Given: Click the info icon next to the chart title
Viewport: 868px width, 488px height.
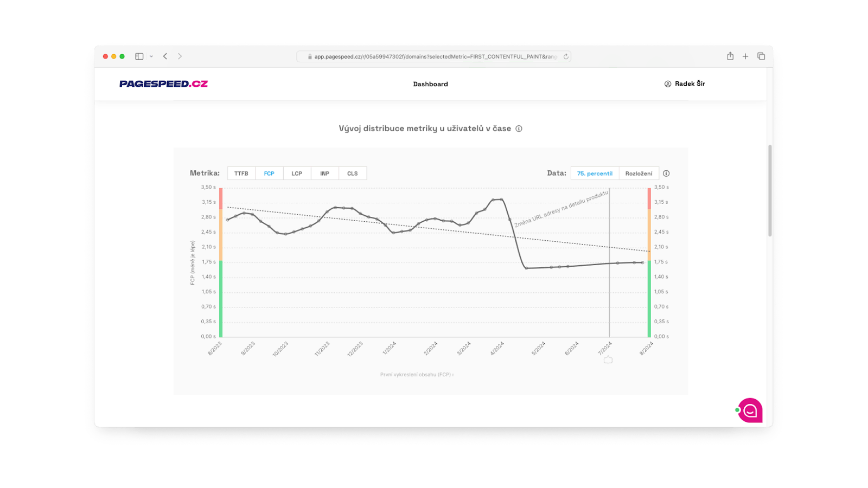Looking at the screenshot, I should [519, 129].
